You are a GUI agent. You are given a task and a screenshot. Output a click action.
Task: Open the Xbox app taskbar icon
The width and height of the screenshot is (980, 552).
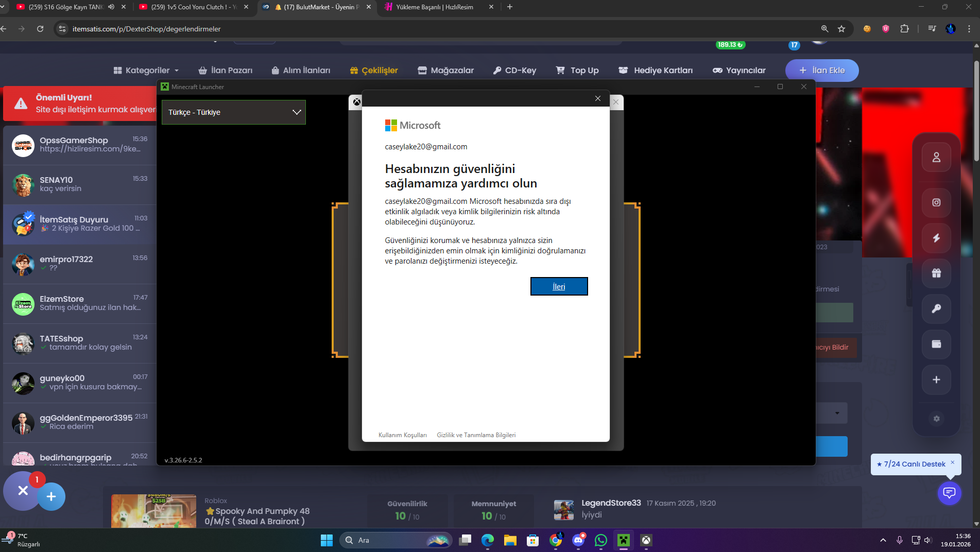tap(646, 540)
